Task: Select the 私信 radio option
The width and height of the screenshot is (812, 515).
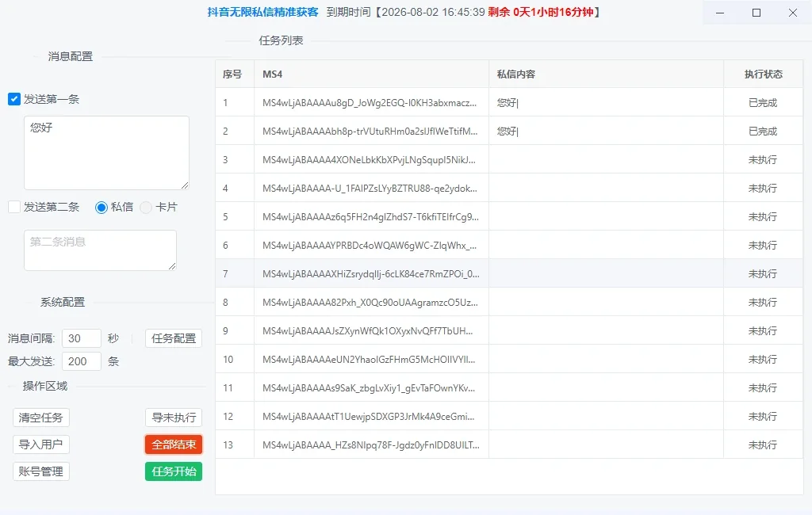Action: coord(101,207)
